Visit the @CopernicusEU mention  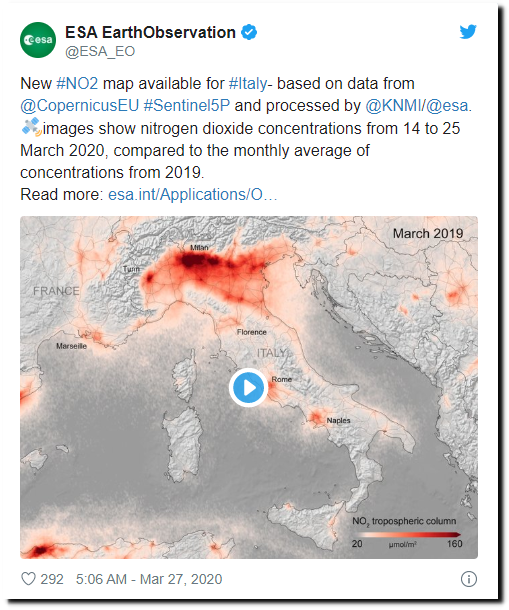coord(80,106)
